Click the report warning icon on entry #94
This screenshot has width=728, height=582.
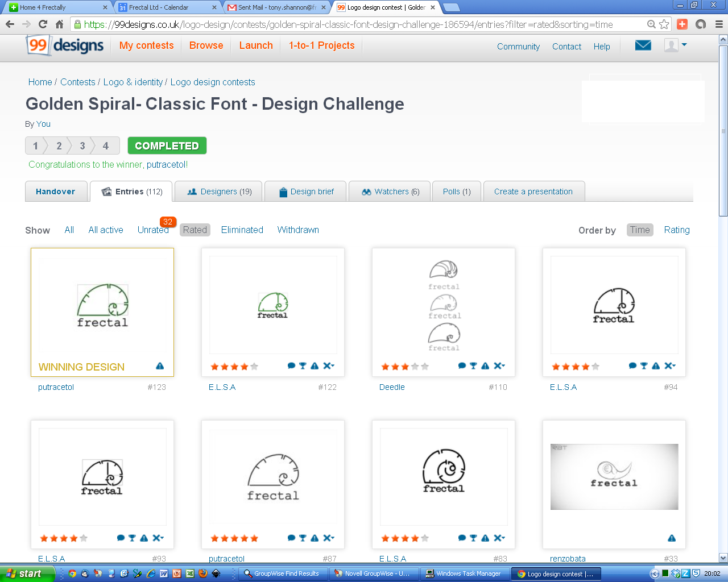coord(656,366)
